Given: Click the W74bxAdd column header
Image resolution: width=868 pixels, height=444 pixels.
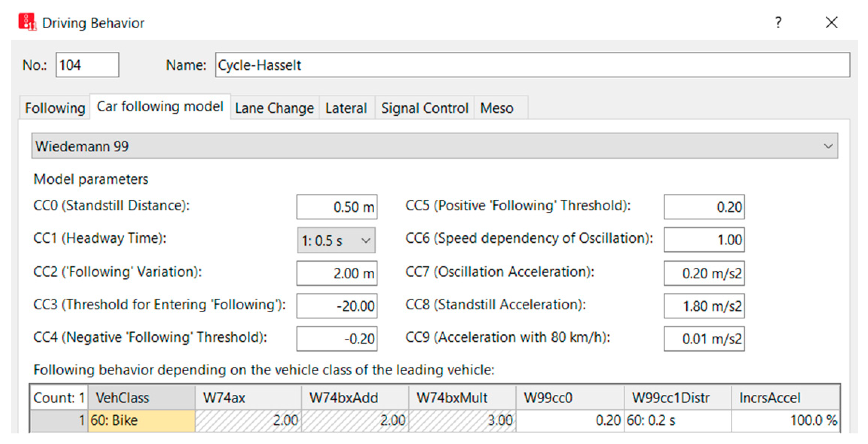Looking at the screenshot, I should (355, 398).
